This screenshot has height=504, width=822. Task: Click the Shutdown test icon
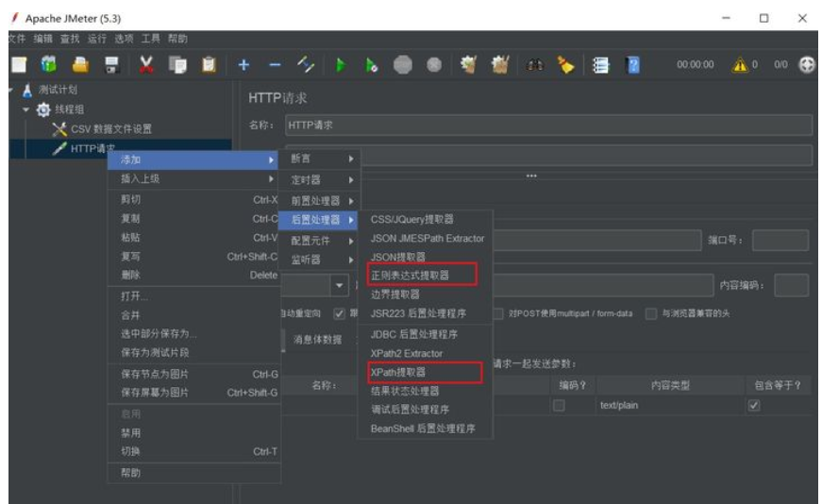click(x=433, y=65)
